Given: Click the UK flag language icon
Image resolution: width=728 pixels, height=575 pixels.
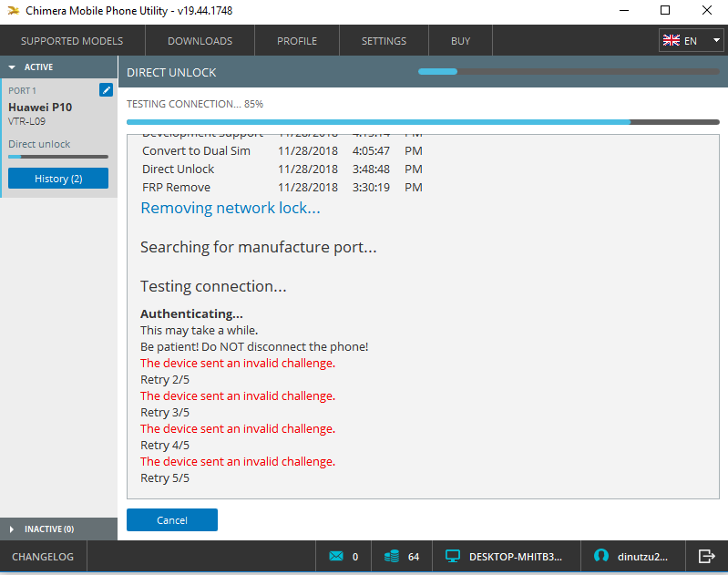Looking at the screenshot, I should [672, 41].
